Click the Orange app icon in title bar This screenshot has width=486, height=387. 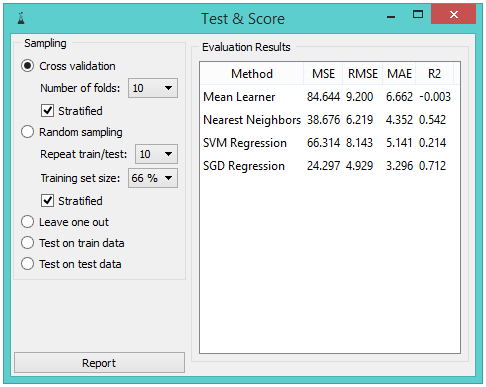coord(21,18)
